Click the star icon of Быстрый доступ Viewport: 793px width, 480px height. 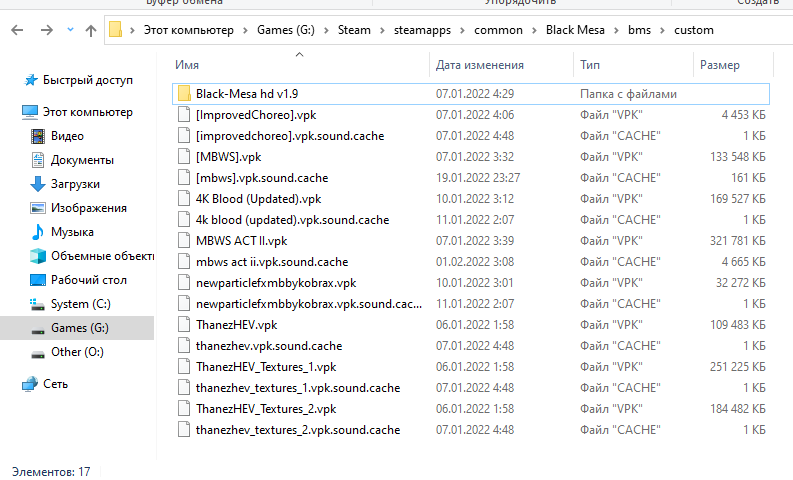click(x=31, y=80)
